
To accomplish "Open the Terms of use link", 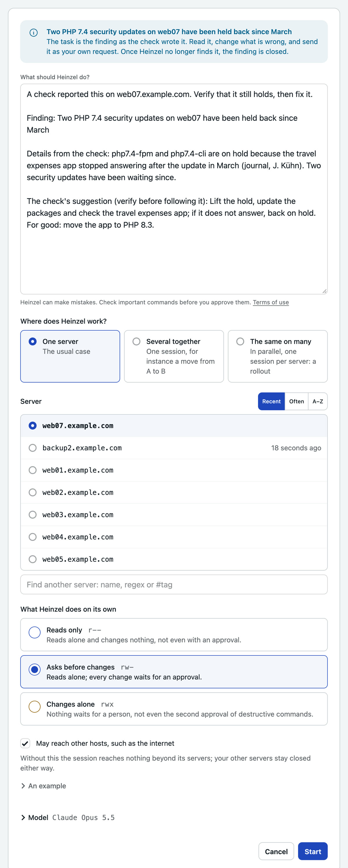I will [x=271, y=302].
